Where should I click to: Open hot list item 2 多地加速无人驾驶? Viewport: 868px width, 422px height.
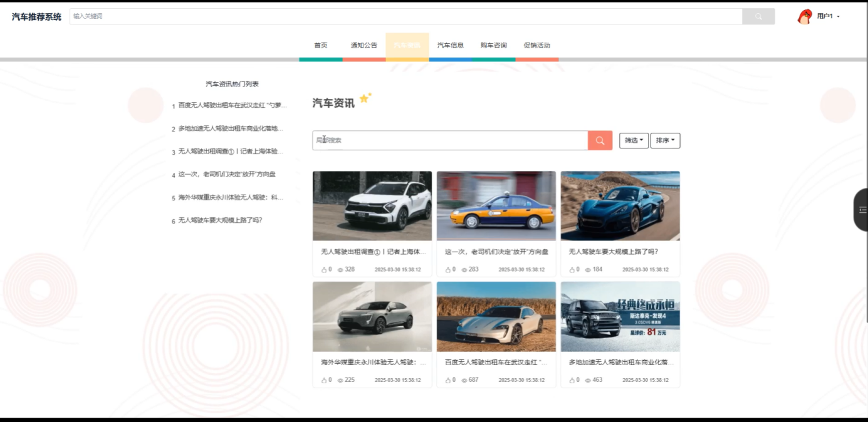point(231,128)
